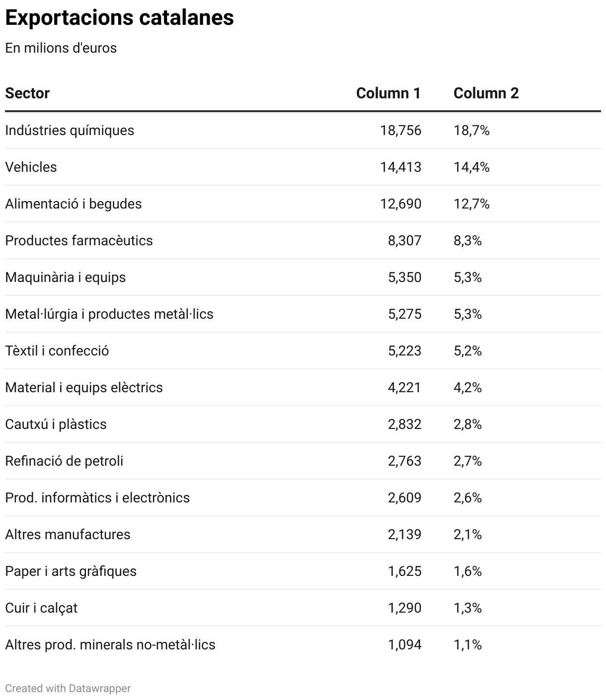Select Material i equips elèctrics row
Screen dimensions: 606x700
click(84, 388)
